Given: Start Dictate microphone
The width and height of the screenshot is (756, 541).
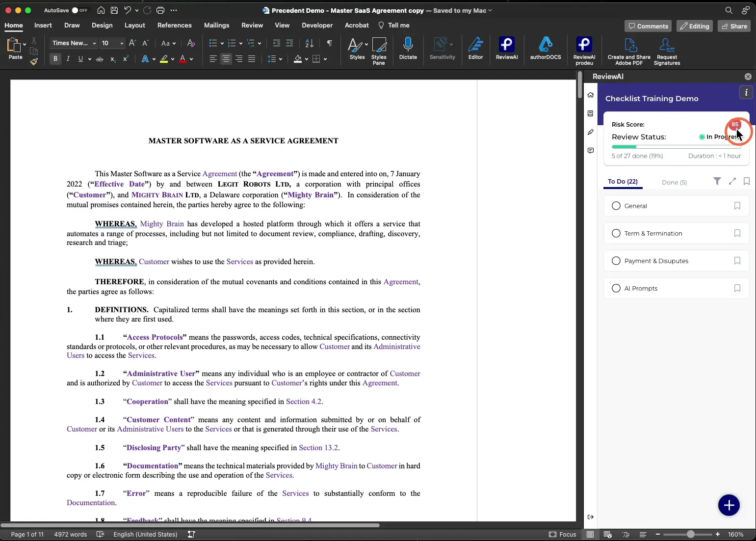Looking at the screenshot, I should pyautogui.click(x=408, y=49).
